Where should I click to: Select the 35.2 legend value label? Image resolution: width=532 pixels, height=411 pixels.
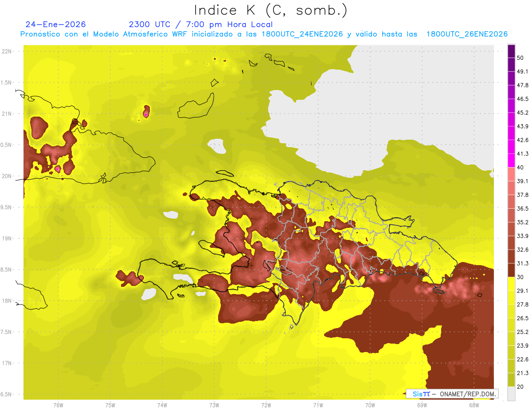coord(523,222)
